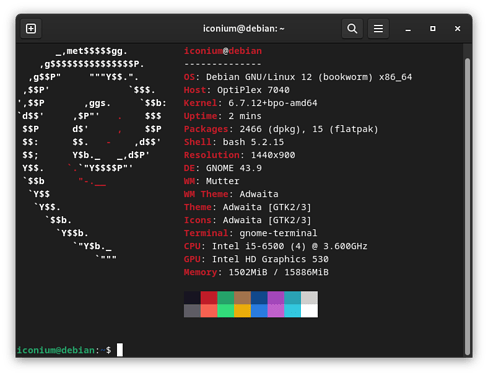Minimize the terminal window

click(408, 29)
